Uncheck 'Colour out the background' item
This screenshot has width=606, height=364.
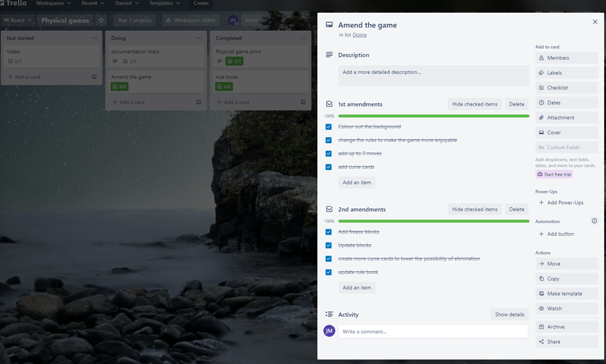329,127
